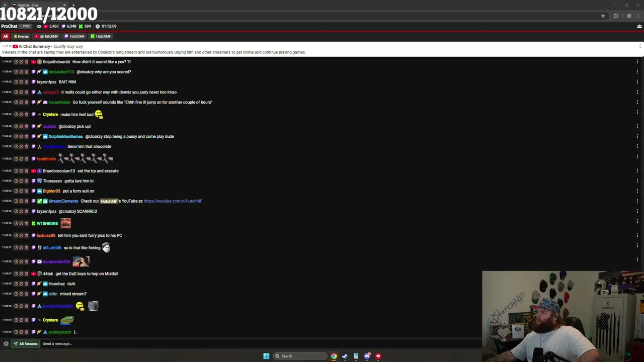Open Google Chrome from the taskbar
The image size is (644, 362).
pos(334,356)
